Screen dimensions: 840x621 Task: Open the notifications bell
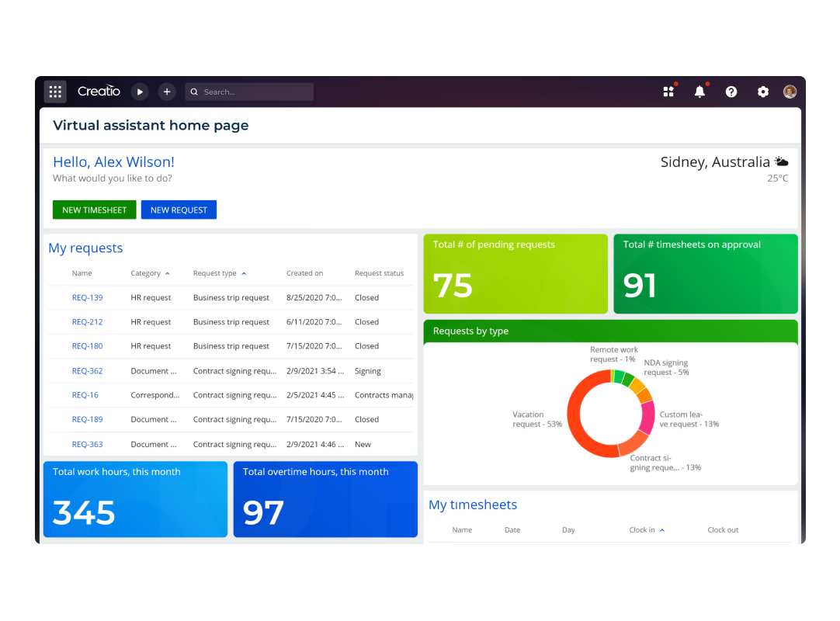pos(699,92)
